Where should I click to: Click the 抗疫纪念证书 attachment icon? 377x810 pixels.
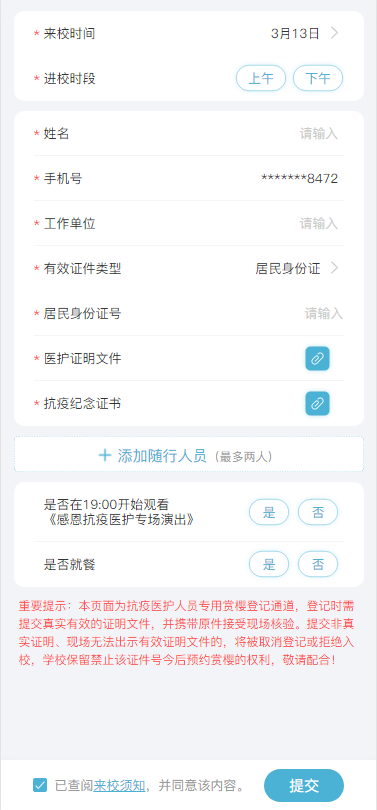click(x=317, y=403)
